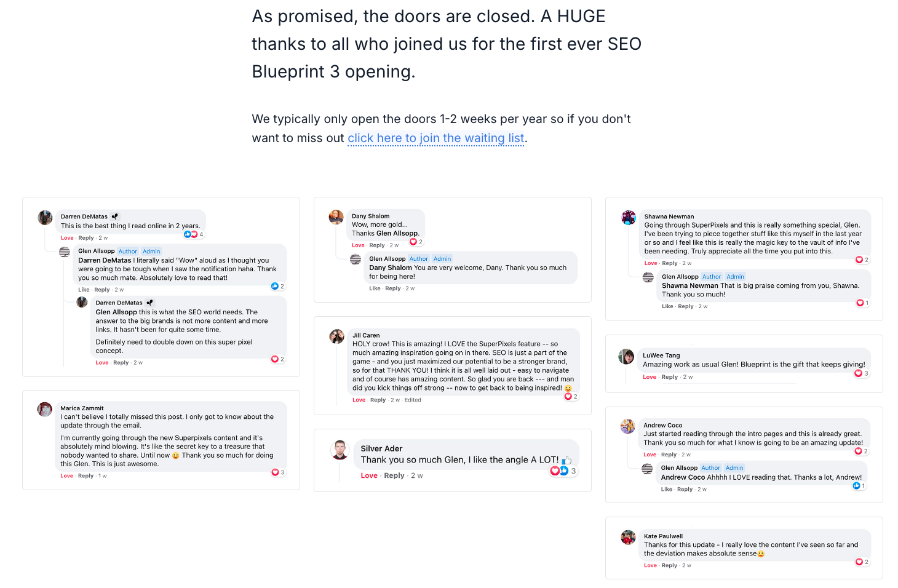Click Kate Paulwell's profile avatar
The width and height of the screenshot is (898, 588).
pyautogui.click(x=628, y=537)
